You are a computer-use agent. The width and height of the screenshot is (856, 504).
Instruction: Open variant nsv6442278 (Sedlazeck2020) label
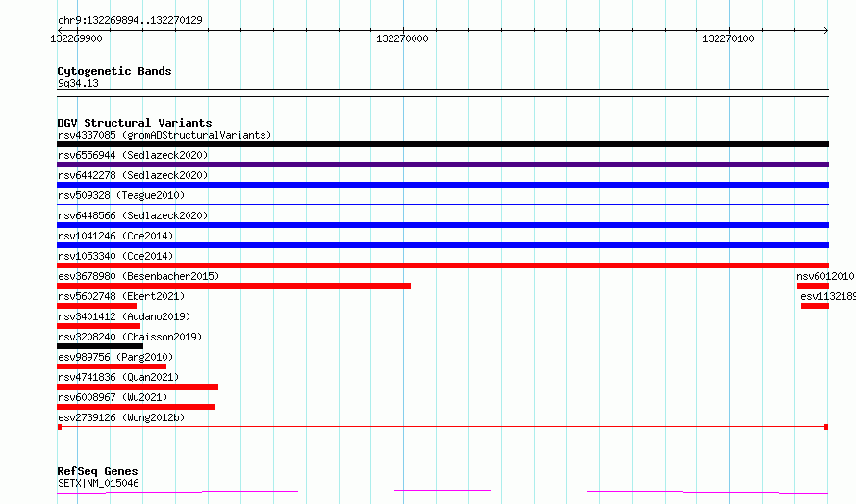[x=133, y=175]
